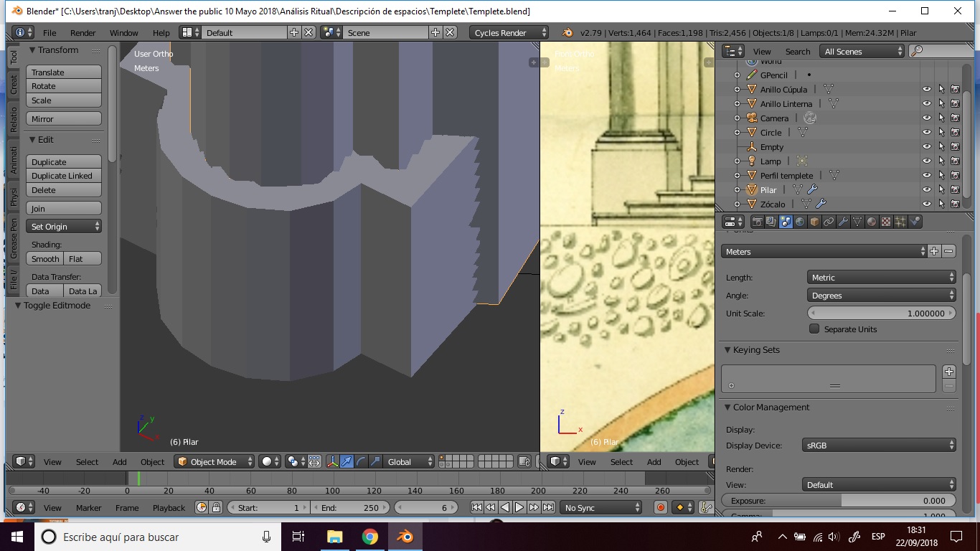The width and height of the screenshot is (980, 551).
Task: Open the World properties tab icon
Action: pyautogui.click(x=800, y=222)
